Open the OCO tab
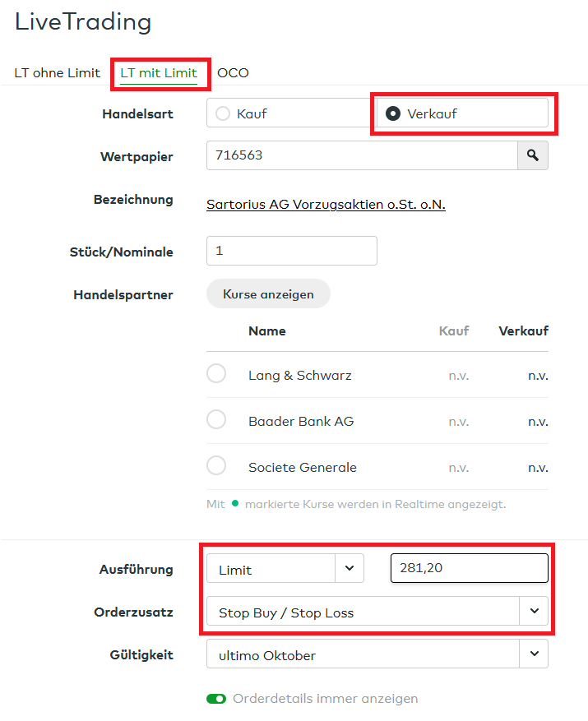The image size is (588, 721). coord(233,72)
